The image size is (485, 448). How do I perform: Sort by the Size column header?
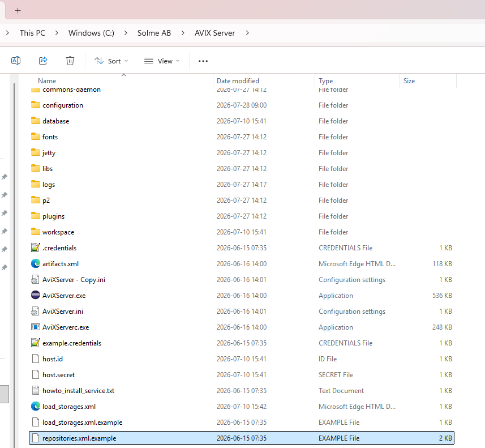409,81
